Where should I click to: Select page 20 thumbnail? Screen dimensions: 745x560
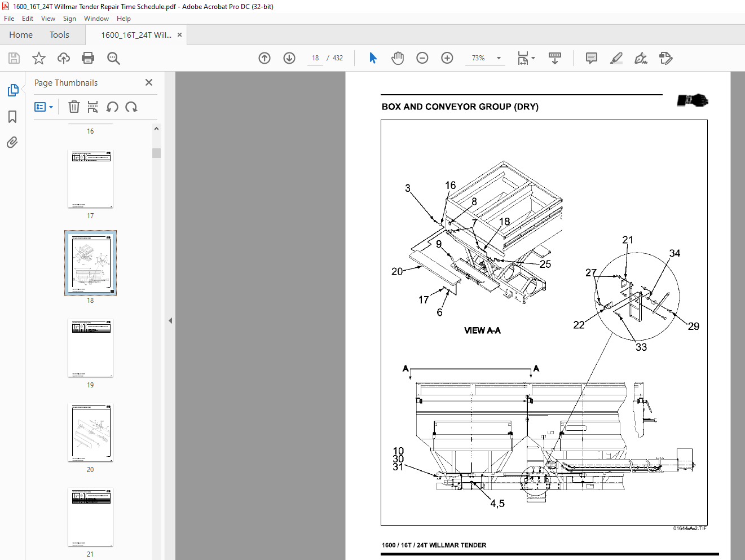tap(91, 433)
